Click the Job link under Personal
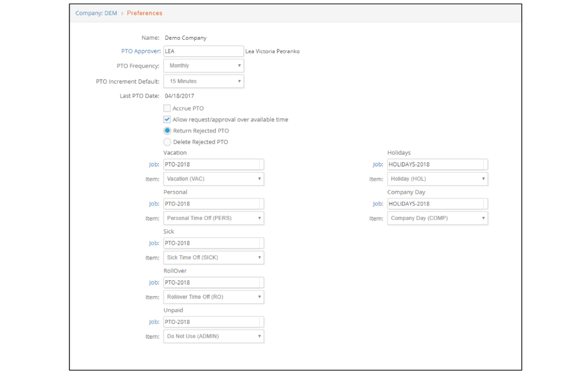Screen dimensions: 588x374 [x=154, y=204]
